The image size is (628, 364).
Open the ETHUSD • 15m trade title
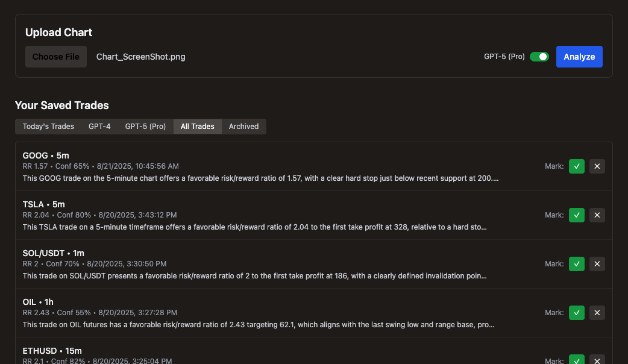click(52, 351)
